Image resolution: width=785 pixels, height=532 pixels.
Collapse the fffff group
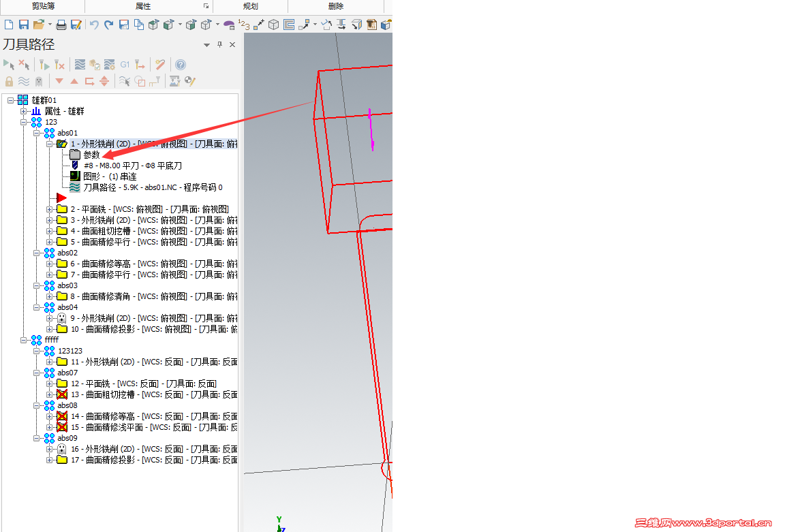point(24,340)
